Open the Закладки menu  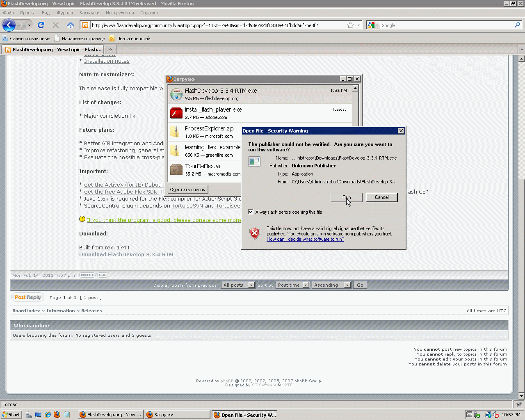point(89,13)
